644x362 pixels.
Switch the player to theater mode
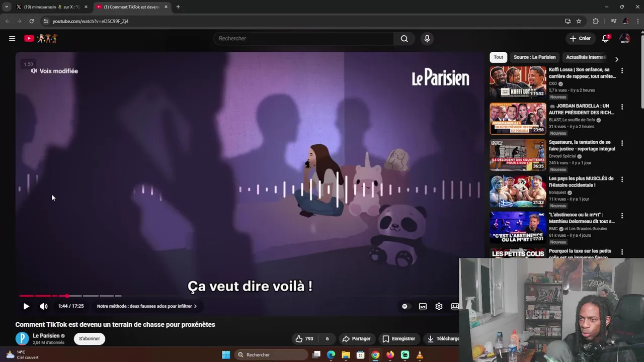click(x=455, y=306)
